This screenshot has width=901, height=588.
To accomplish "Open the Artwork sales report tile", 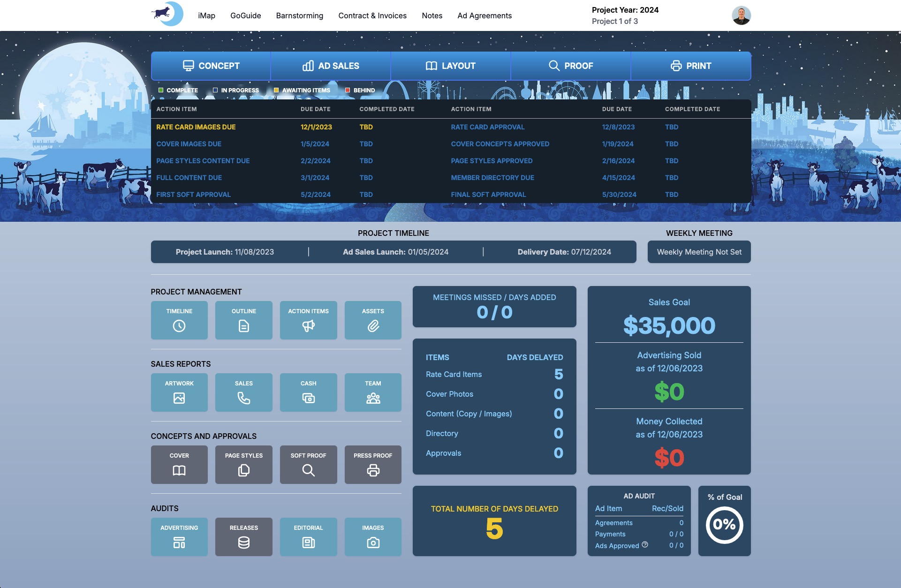I will point(179,392).
